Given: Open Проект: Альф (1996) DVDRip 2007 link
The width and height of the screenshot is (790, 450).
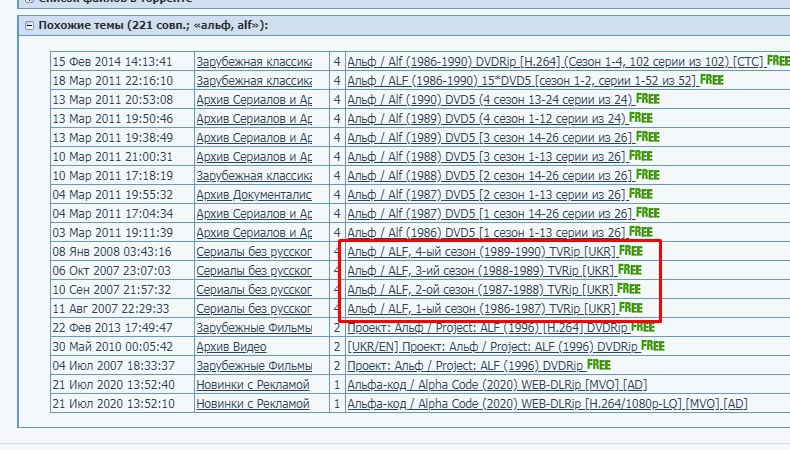Looking at the screenshot, I should [x=467, y=365].
